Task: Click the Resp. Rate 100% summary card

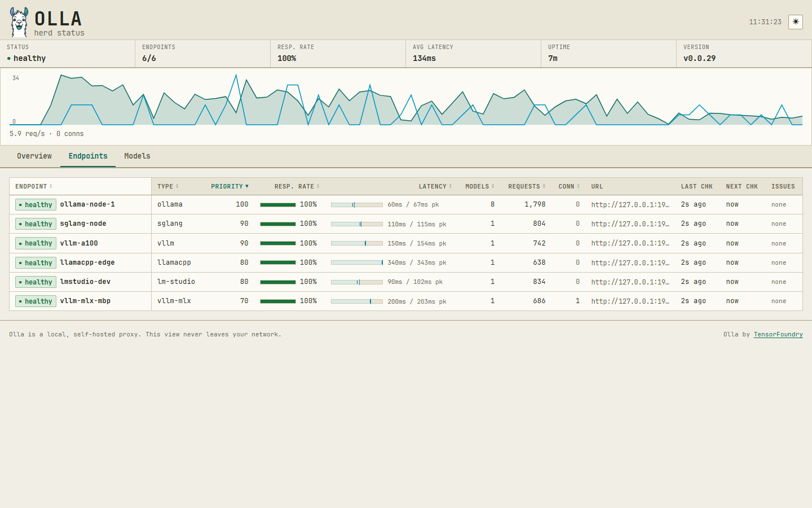Action: [338, 54]
